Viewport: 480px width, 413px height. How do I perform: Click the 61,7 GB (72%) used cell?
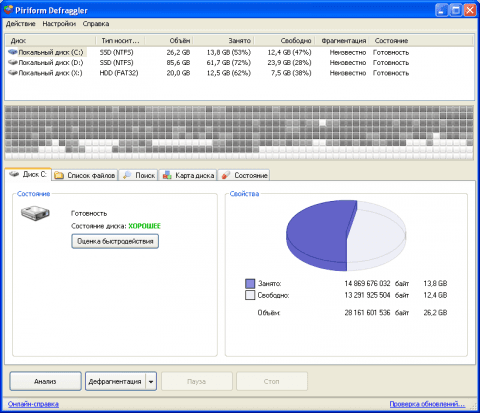coord(229,63)
